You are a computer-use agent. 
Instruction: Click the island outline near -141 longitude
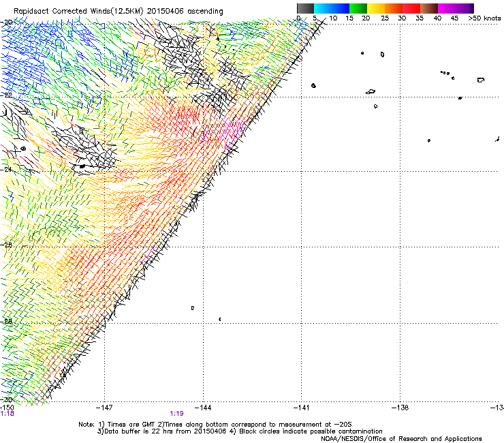[314, 85]
